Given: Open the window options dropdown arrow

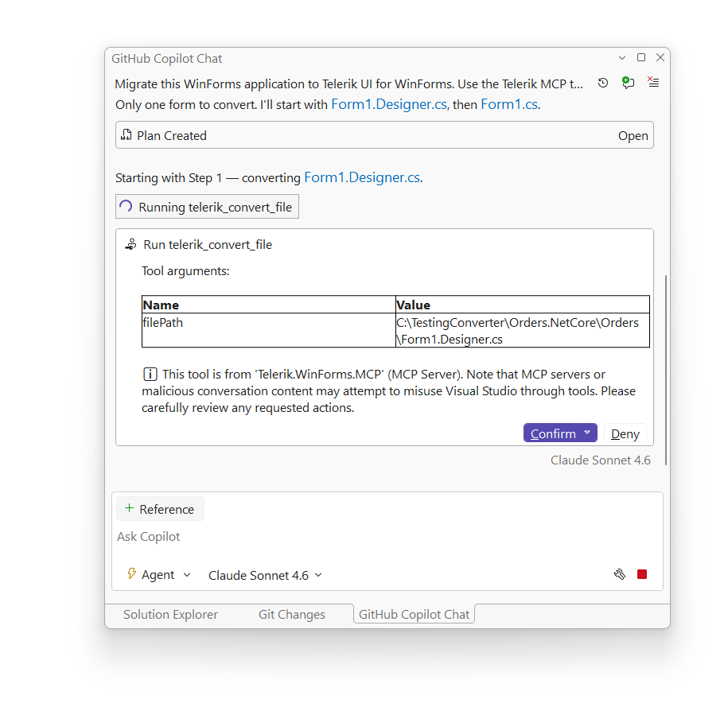Looking at the screenshot, I should (x=622, y=58).
